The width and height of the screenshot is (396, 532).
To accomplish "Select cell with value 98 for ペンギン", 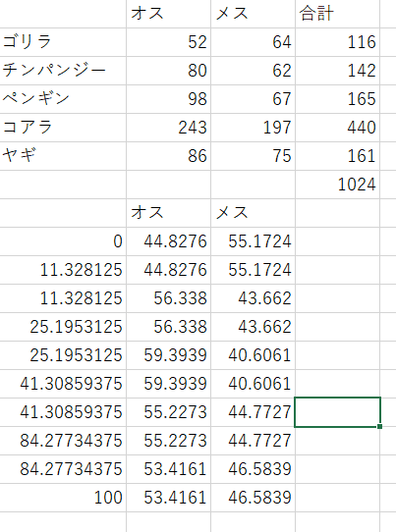I will click(168, 99).
